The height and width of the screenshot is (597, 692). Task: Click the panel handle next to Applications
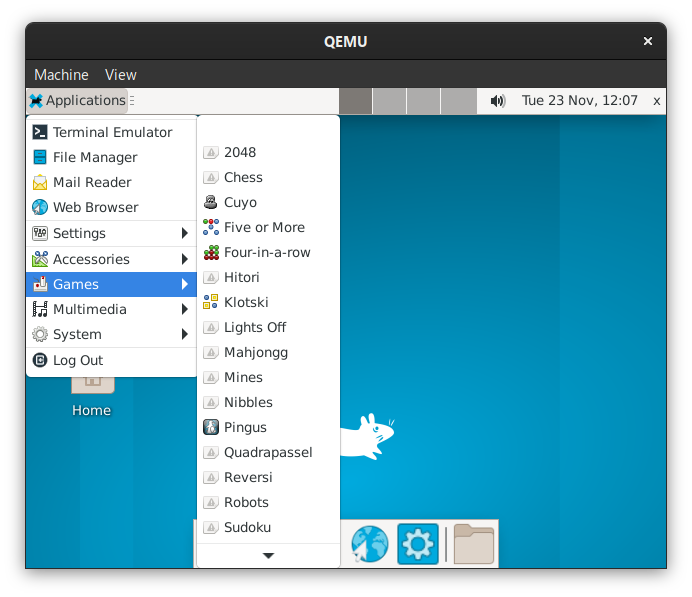[x=132, y=101]
